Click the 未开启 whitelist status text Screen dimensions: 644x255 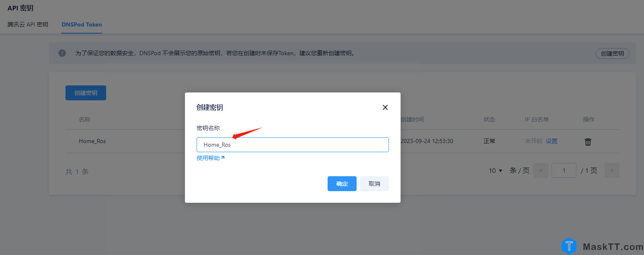tap(534, 141)
